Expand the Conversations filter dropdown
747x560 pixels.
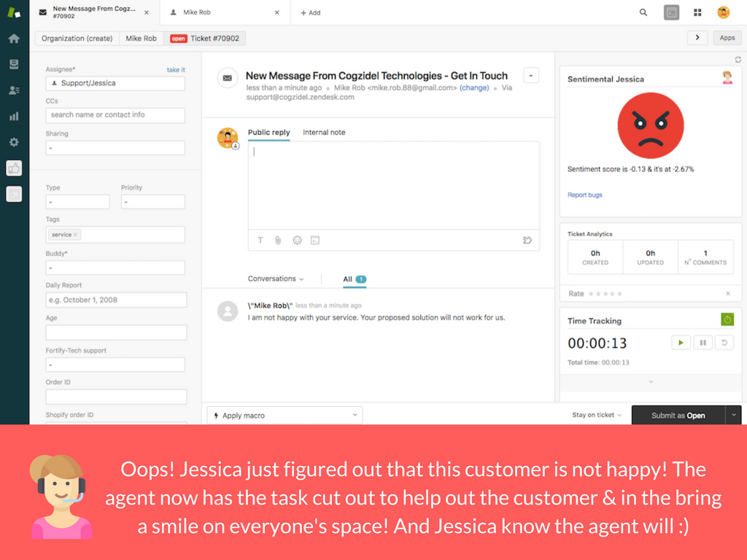pos(276,279)
